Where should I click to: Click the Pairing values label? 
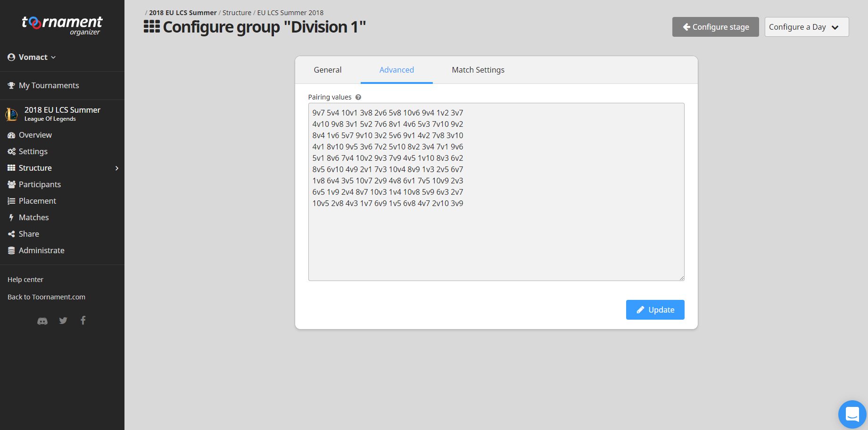pos(330,97)
